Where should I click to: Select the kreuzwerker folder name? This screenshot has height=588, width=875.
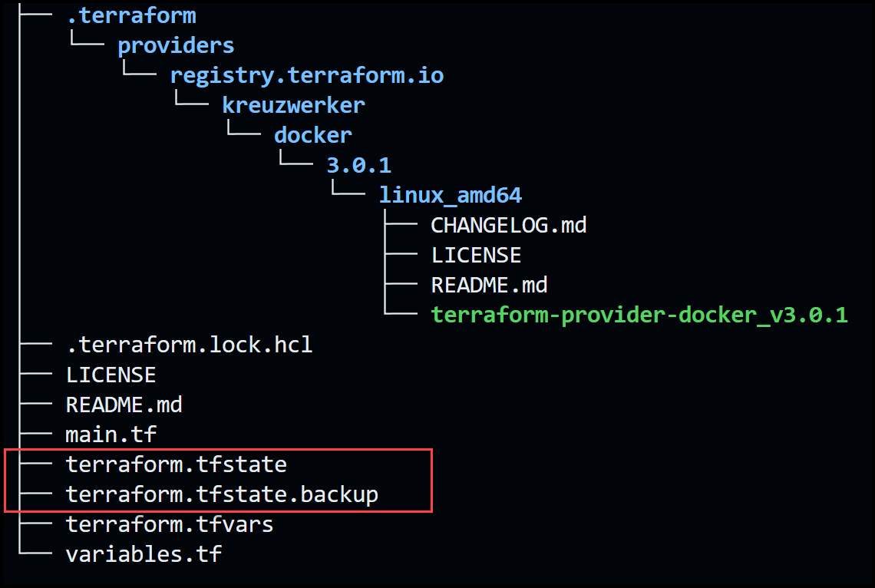[x=293, y=105]
